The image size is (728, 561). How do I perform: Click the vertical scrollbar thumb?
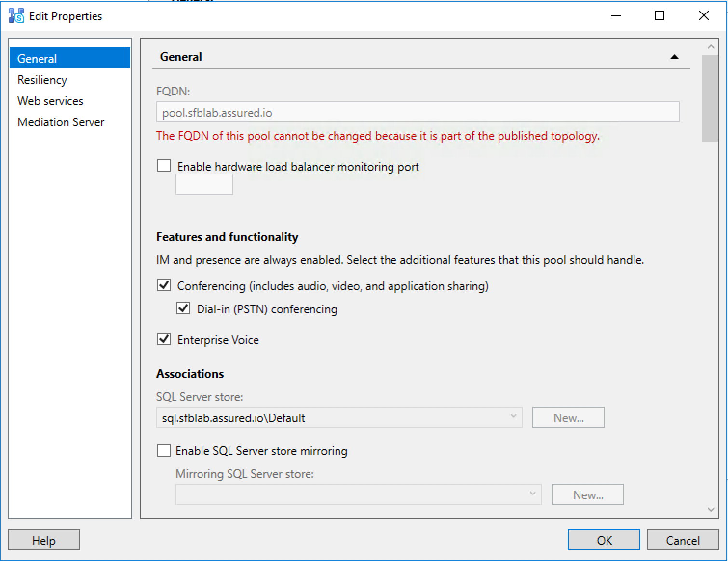coord(710,98)
